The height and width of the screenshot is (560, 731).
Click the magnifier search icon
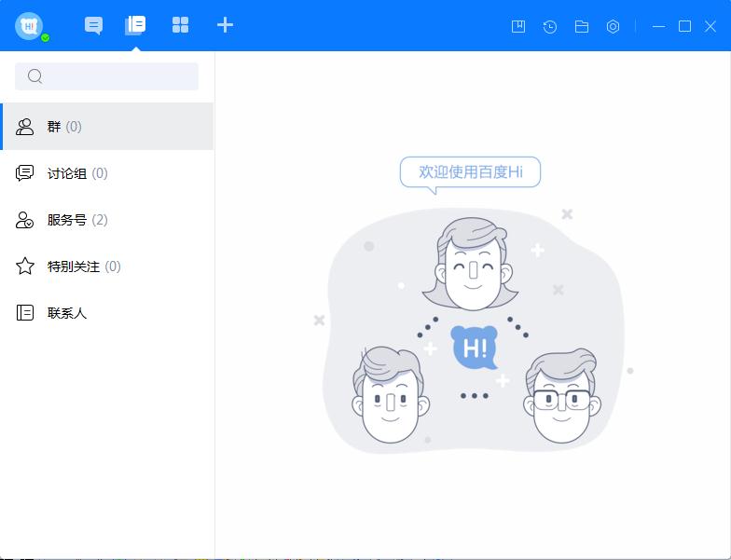click(35, 76)
